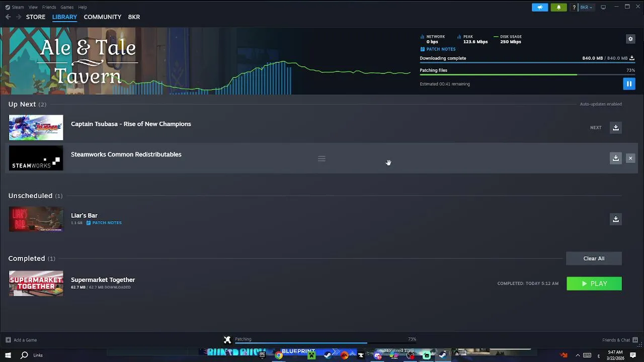Queue Liar's Bar download
This screenshot has width=644, height=362.
[x=616, y=219]
